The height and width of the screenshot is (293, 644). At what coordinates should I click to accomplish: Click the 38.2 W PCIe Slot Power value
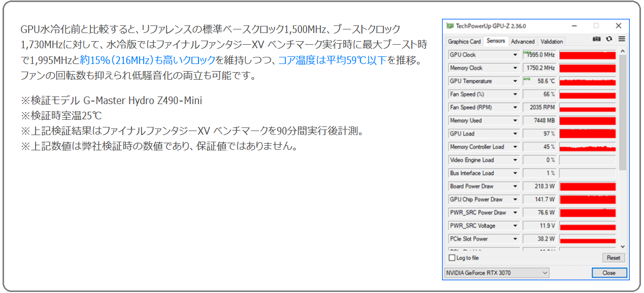pyautogui.click(x=539, y=239)
